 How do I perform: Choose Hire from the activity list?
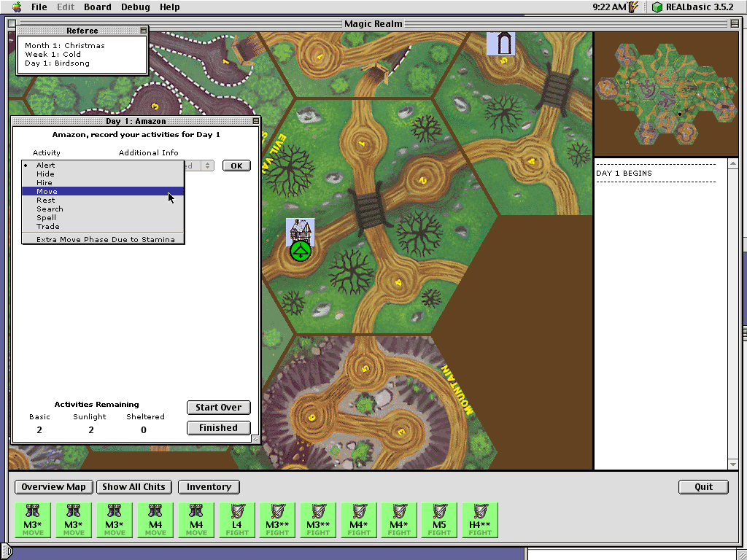(x=103, y=182)
